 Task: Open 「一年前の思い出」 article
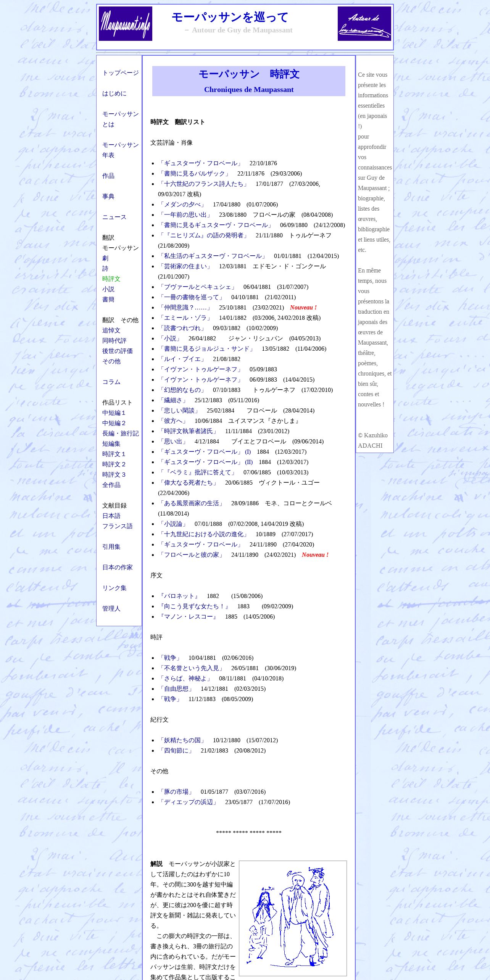click(185, 215)
